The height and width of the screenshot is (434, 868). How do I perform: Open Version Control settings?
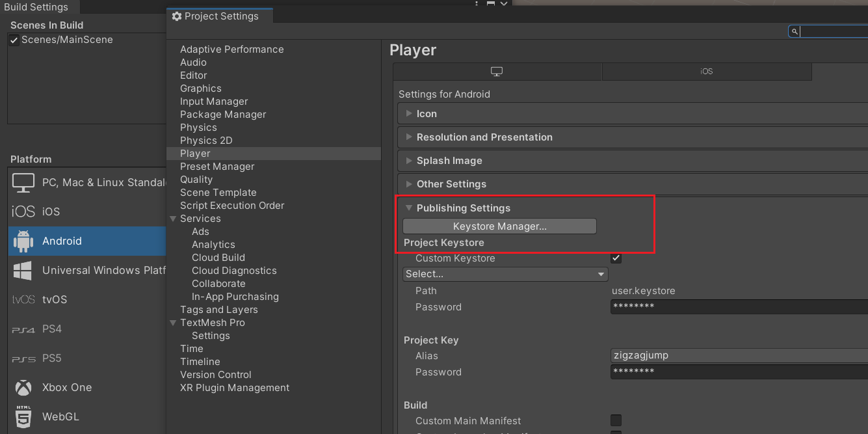tap(216, 375)
